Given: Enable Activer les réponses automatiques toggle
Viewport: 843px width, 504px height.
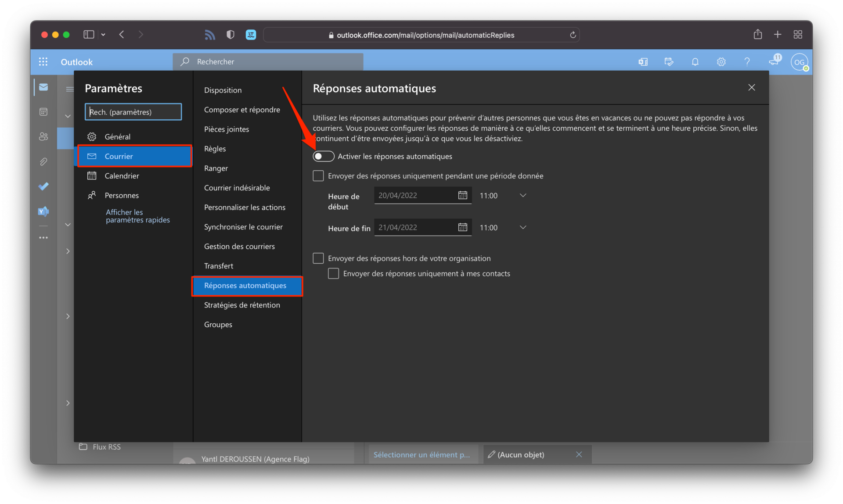Looking at the screenshot, I should click(x=324, y=157).
